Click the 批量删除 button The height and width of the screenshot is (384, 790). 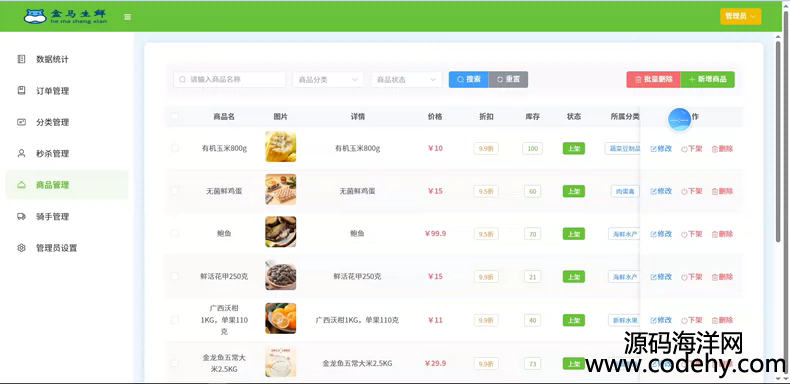point(653,80)
